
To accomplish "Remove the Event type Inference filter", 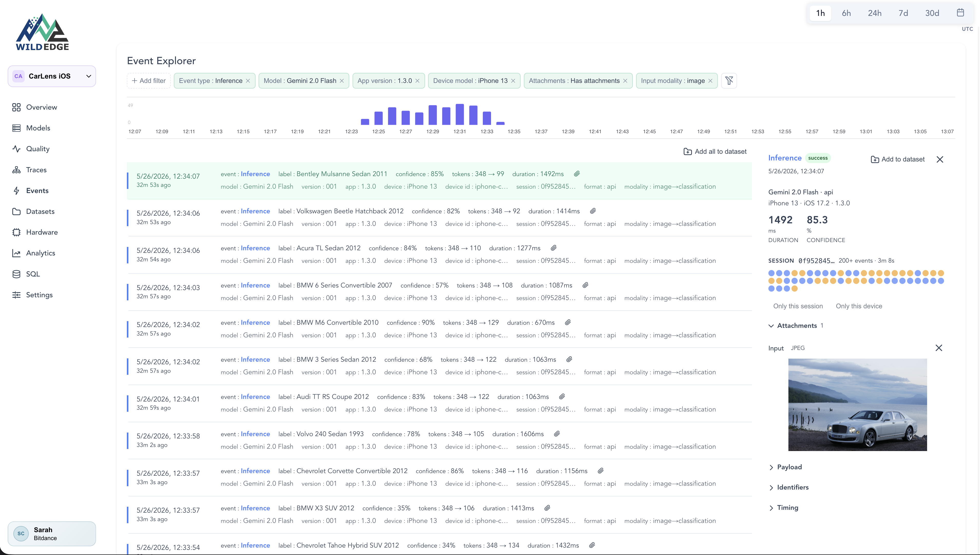I will pos(248,81).
